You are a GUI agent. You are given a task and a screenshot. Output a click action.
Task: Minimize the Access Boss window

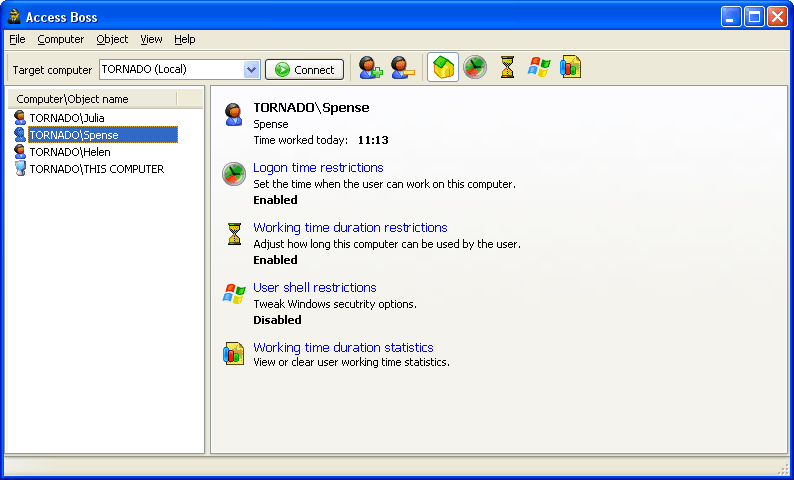coord(731,17)
